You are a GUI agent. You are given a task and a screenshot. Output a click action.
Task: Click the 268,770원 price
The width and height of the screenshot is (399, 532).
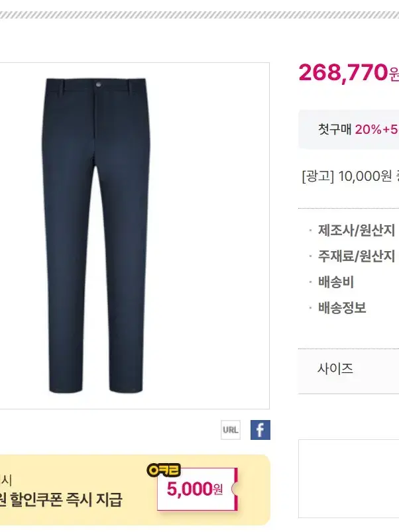point(349,72)
